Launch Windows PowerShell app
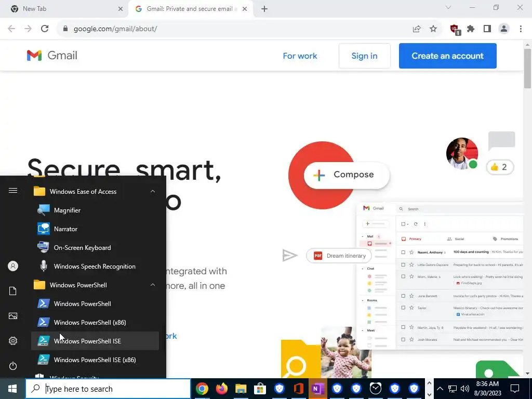This screenshot has height=399, width=532. tap(95, 303)
